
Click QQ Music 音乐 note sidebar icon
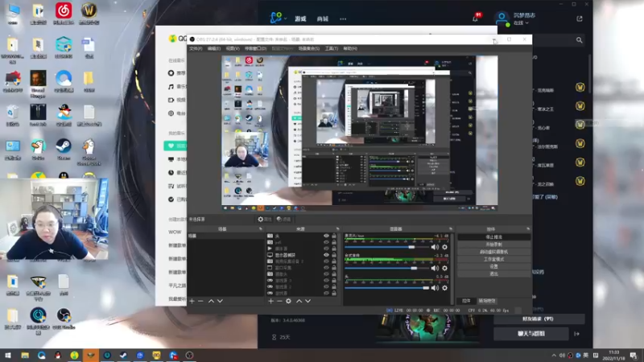click(171, 87)
